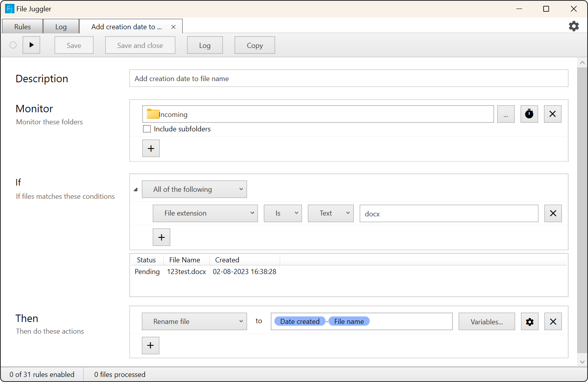Open application settings gear at top right
Screen dimensions: 588x382
(574, 26)
